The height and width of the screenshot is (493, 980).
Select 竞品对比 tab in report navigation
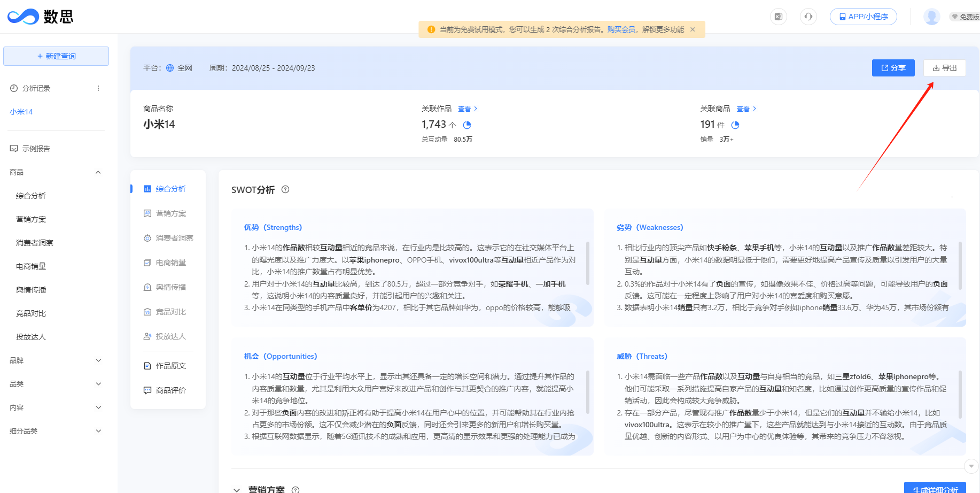tap(165, 312)
